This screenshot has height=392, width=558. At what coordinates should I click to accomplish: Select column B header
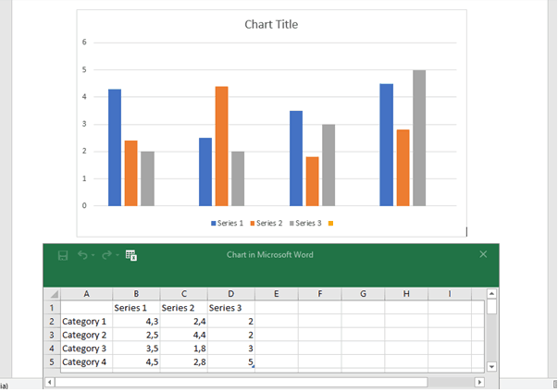(x=135, y=294)
